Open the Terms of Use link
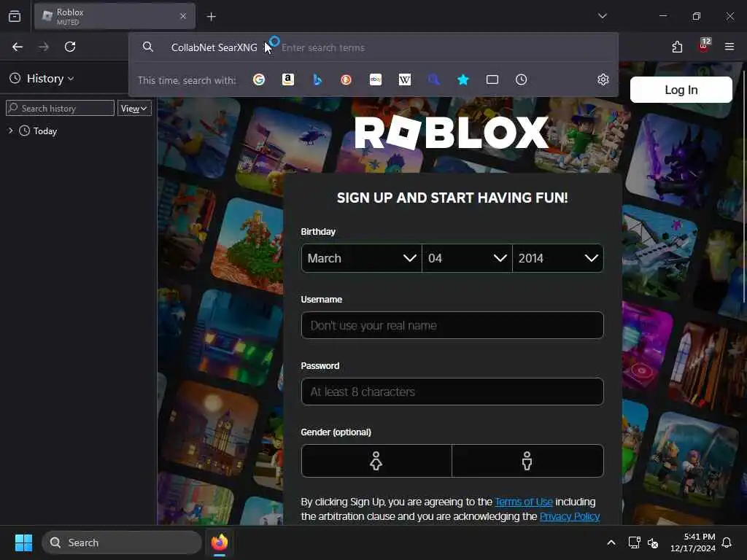 [x=524, y=502]
